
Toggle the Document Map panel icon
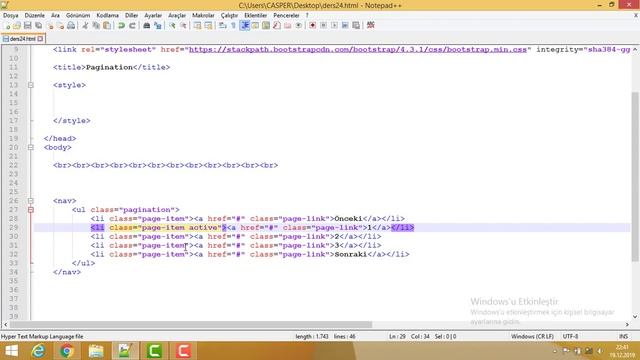tap(266, 25)
